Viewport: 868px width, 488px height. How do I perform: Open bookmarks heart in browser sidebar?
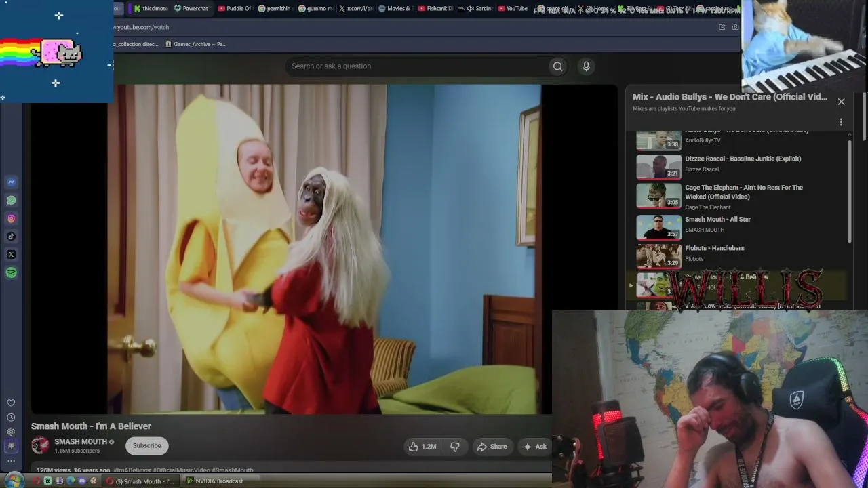pyautogui.click(x=11, y=403)
